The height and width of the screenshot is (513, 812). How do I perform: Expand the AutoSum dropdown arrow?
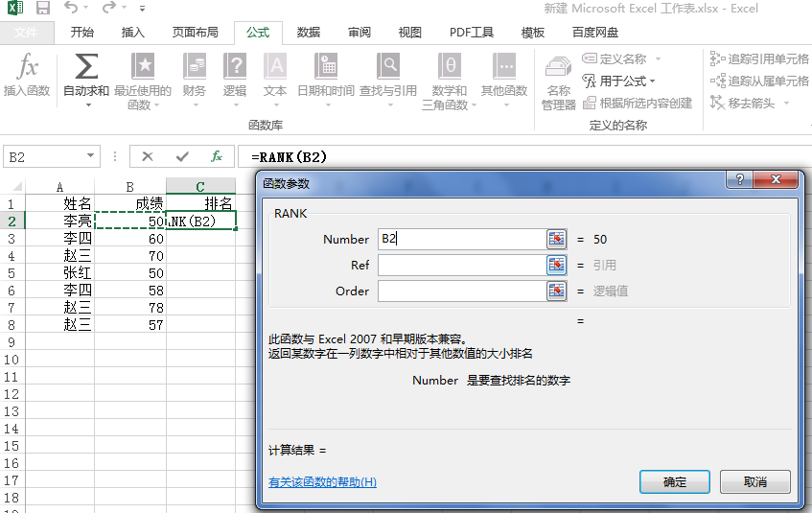coord(88,105)
